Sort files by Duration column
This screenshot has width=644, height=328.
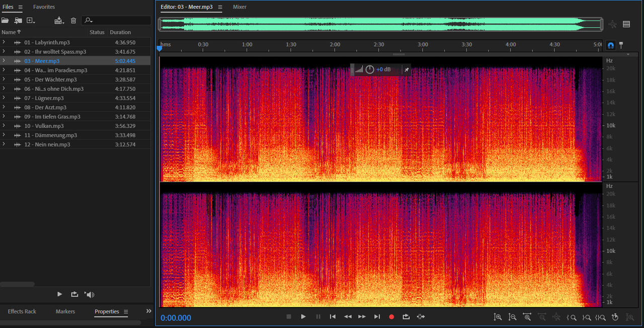[120, 32]
